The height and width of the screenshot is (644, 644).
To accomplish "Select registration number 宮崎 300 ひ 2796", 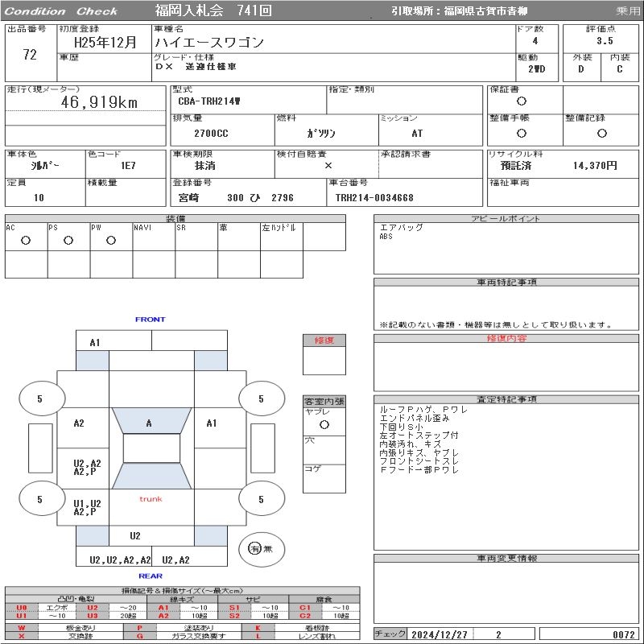I will (x=236, y=198).
